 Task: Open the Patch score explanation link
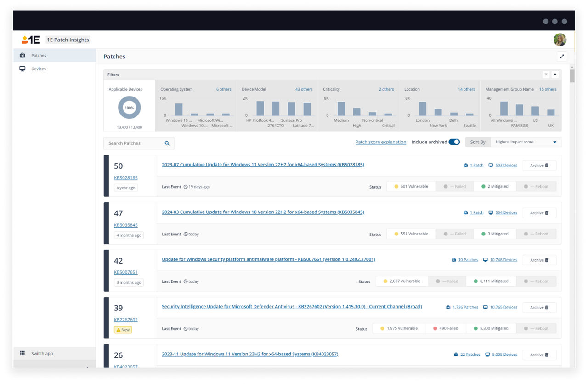380,142
